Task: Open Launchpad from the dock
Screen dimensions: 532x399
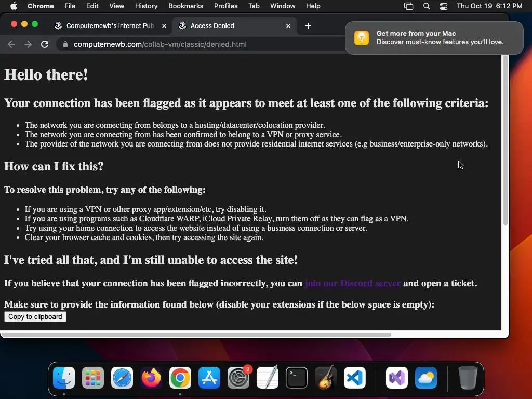Action: coord(93,378)
